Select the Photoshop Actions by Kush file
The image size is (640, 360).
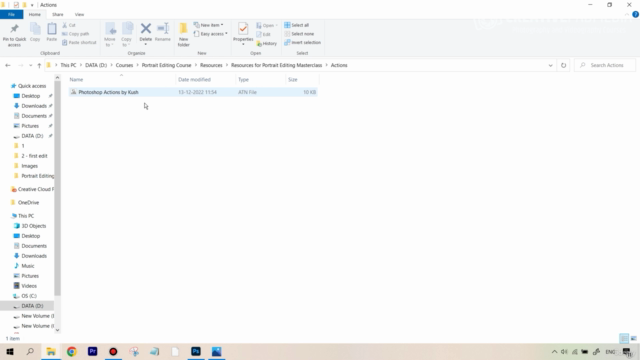pos(193,92)
